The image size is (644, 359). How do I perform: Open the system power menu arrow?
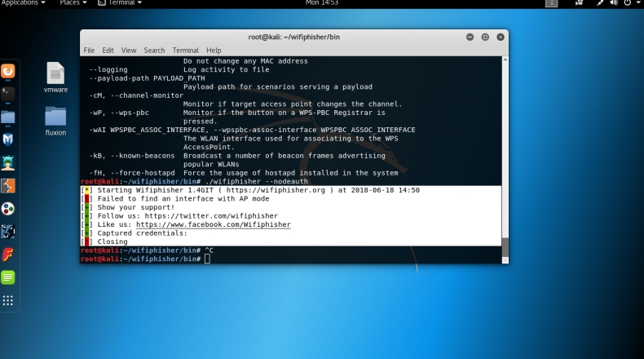[637, 3]
